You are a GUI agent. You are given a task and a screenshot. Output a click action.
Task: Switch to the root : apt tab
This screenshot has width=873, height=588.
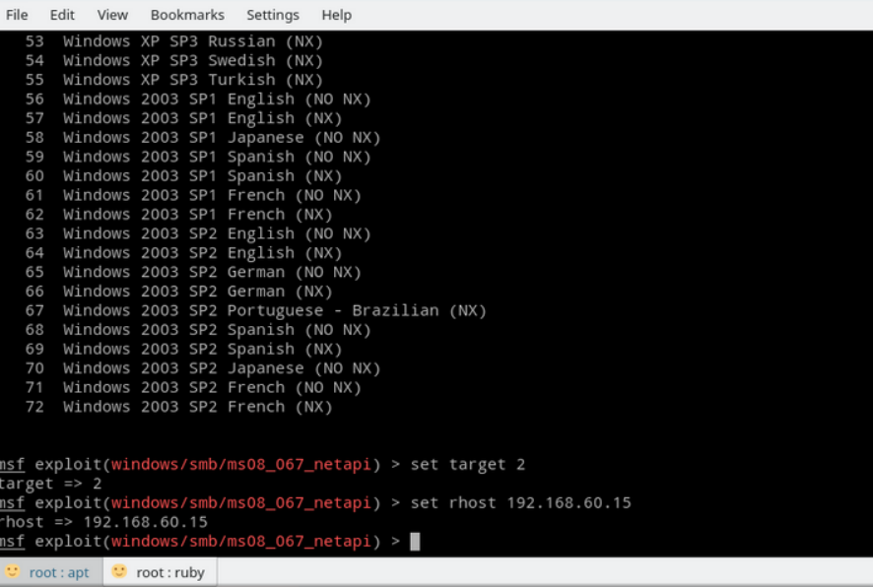coord(51,572)
